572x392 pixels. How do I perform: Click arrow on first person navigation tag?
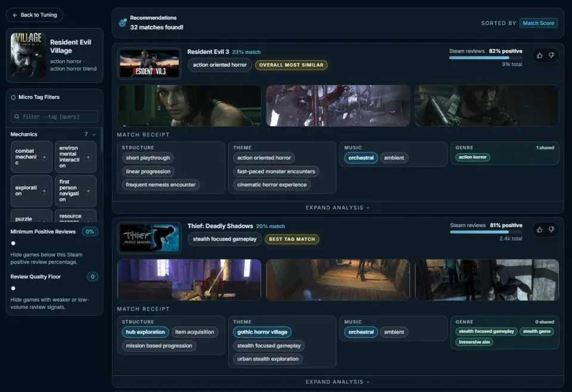click(x=88, y=191)
